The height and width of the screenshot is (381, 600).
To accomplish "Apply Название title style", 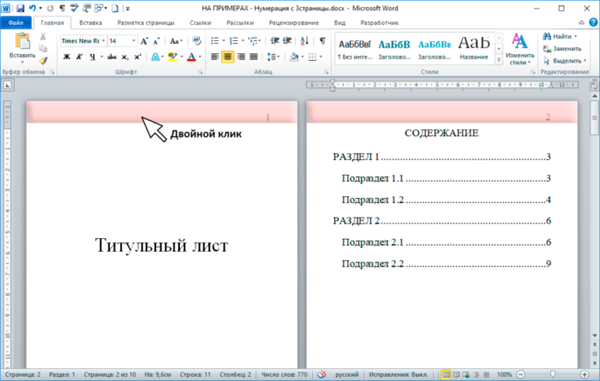I will (x=474, y=49).
